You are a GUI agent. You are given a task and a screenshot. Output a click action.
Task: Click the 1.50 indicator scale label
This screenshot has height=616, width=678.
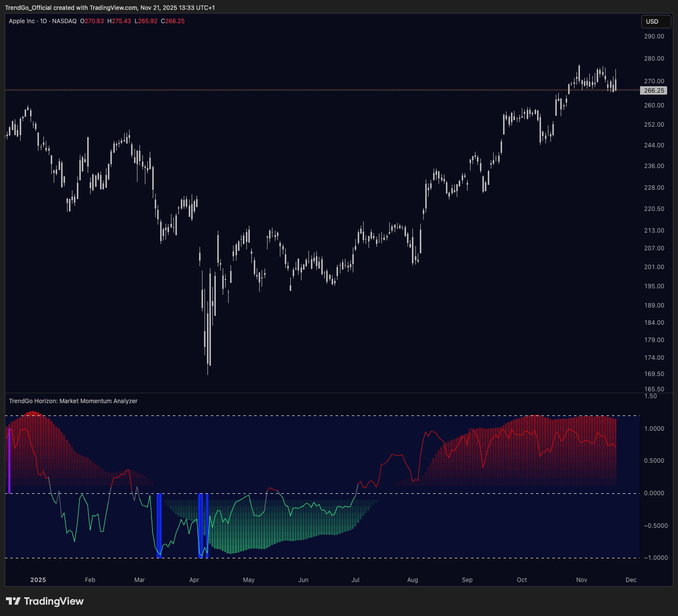(x=650, y=396)
